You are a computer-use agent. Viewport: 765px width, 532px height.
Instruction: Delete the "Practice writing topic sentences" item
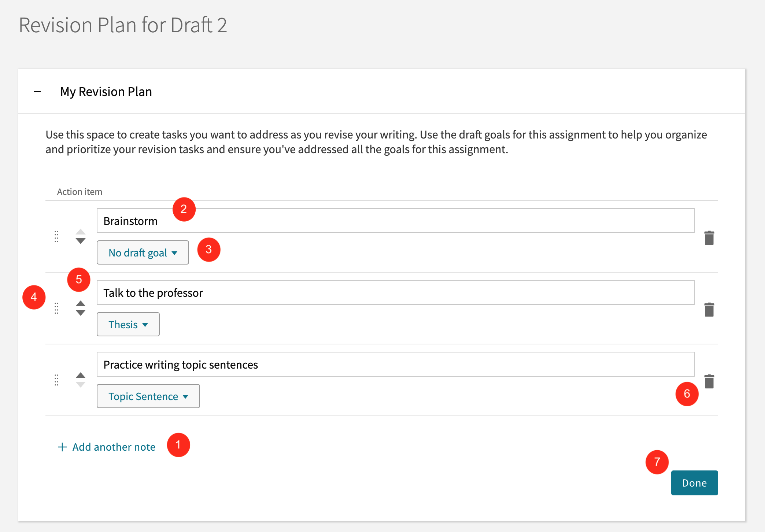(709, 381)
